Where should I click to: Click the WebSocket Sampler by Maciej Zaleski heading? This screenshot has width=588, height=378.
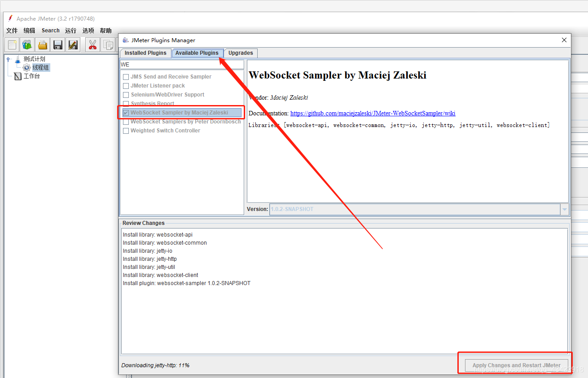click(338, 75)
